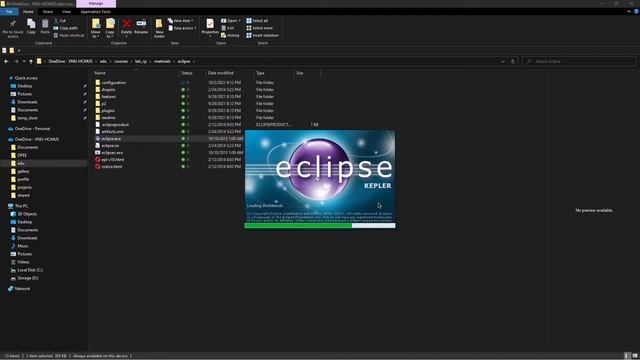The height and width of the screenshot is (360, 640).
Task: Select the eclipse.exe file
Action: point(111,138)
